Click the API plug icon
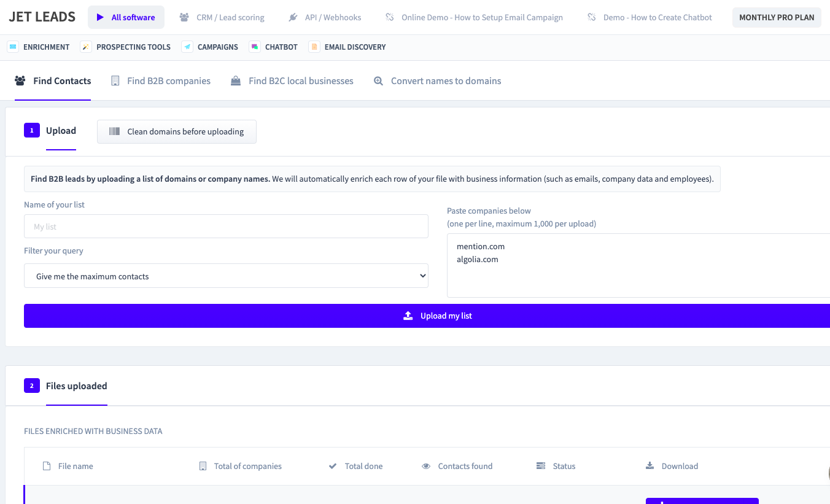 coord(293,17)
